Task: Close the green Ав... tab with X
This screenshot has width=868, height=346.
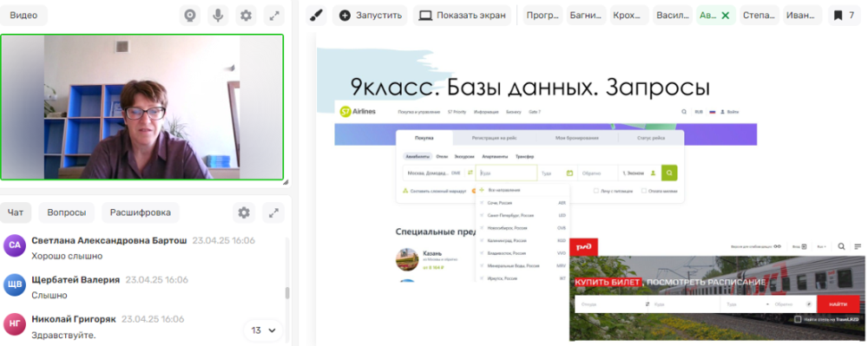Action: (x=725, y=16)
